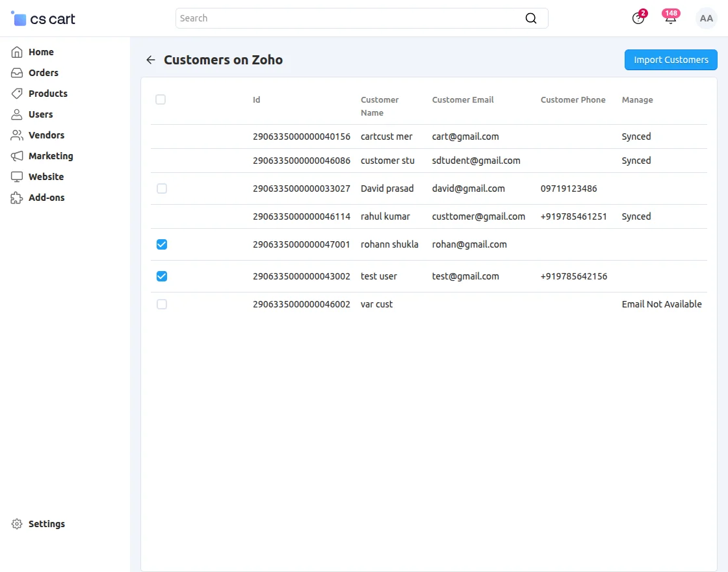Focus the top Search input field
The image size is (728, 572).
[x=348, y=18]
